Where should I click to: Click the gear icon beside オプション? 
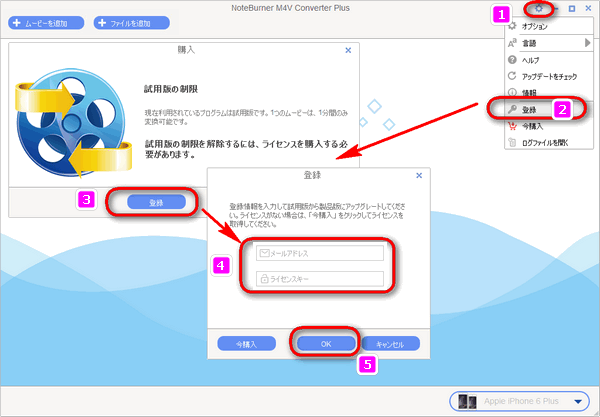[x=512, y=26]
